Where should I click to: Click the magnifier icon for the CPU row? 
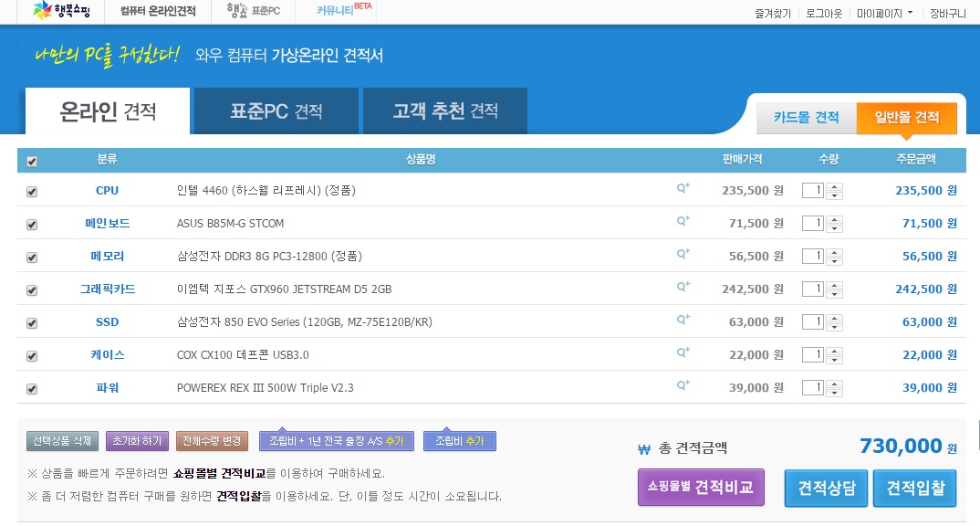tap(683, 189)
